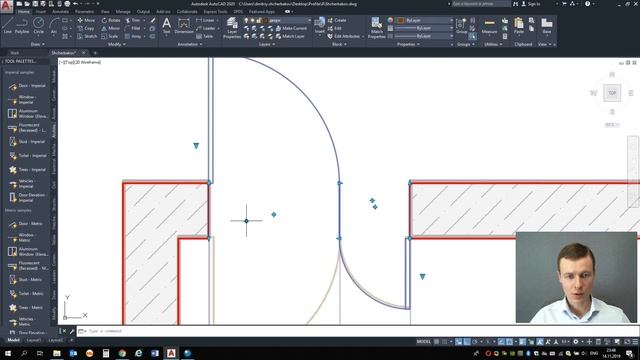Toggle polar tracking in status bar
Image resolution: width=640 pixels, height=360 pixels.
(x=474, y=342)
